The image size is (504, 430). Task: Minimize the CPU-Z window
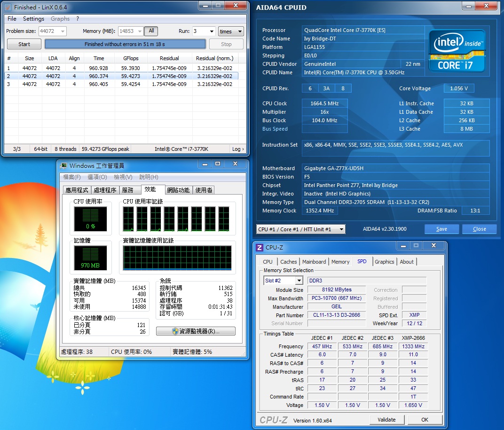[x=403, y=246]
